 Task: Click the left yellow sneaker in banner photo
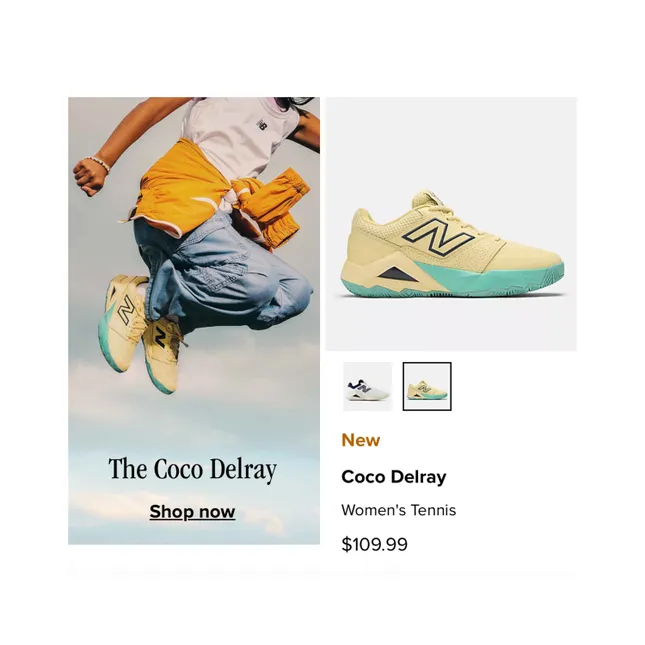(123, 323)
